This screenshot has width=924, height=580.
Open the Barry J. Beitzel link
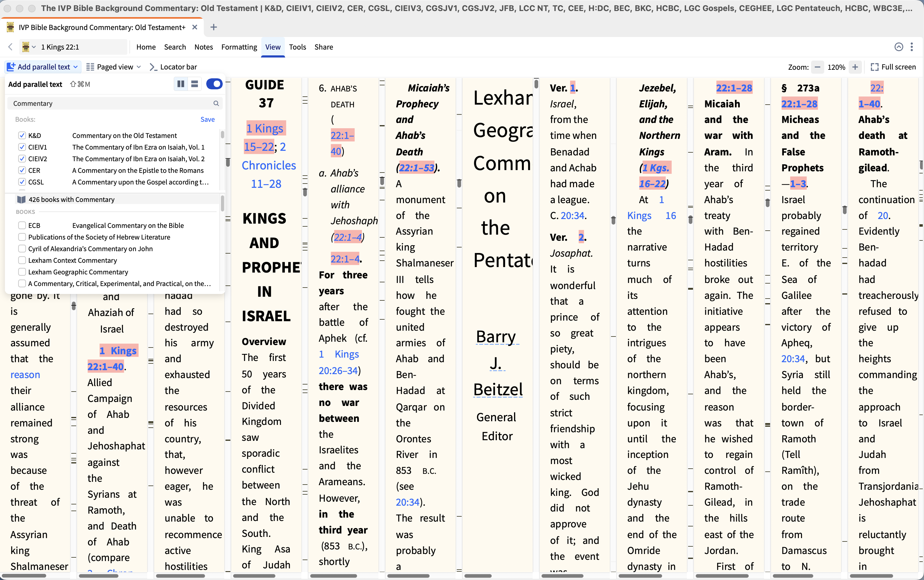click(497, 363)
